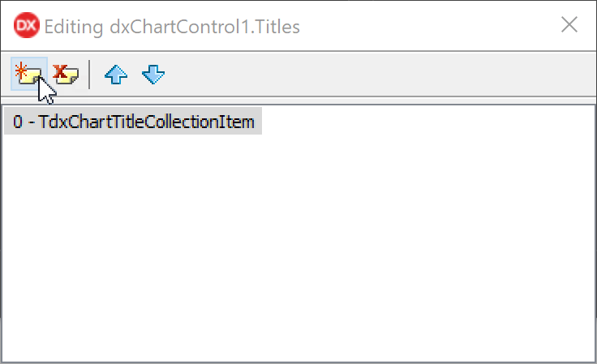Move the selected item down
The width and height of the screenshot is (597, 364).
152,75
